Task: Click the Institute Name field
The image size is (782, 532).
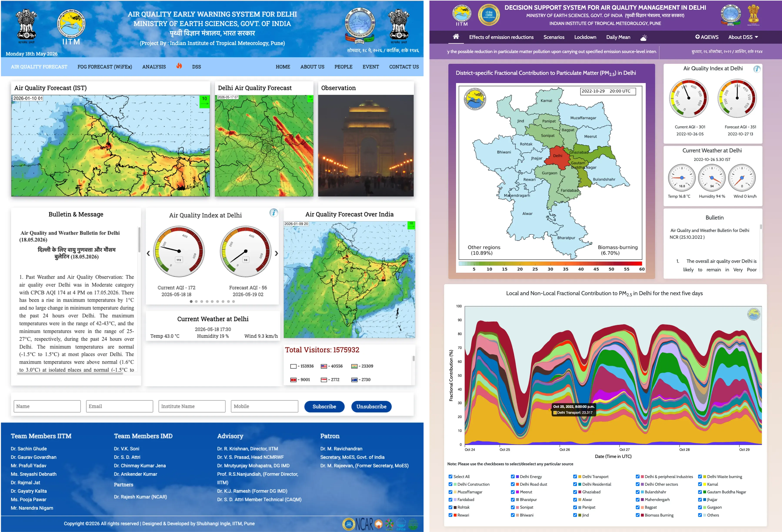Action: coord(192,406)
